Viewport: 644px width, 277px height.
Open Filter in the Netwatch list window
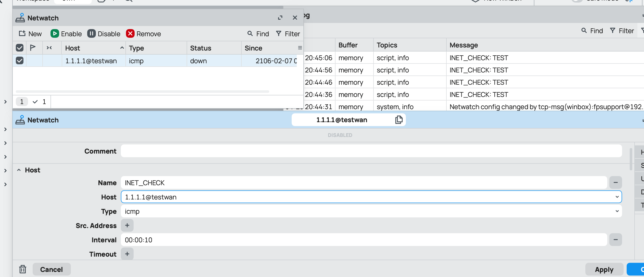tap(288, 34)
